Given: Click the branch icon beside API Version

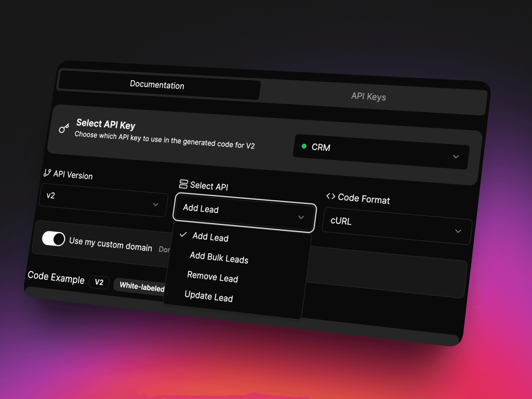Looking at the screenshot, I should pos(47,173).
